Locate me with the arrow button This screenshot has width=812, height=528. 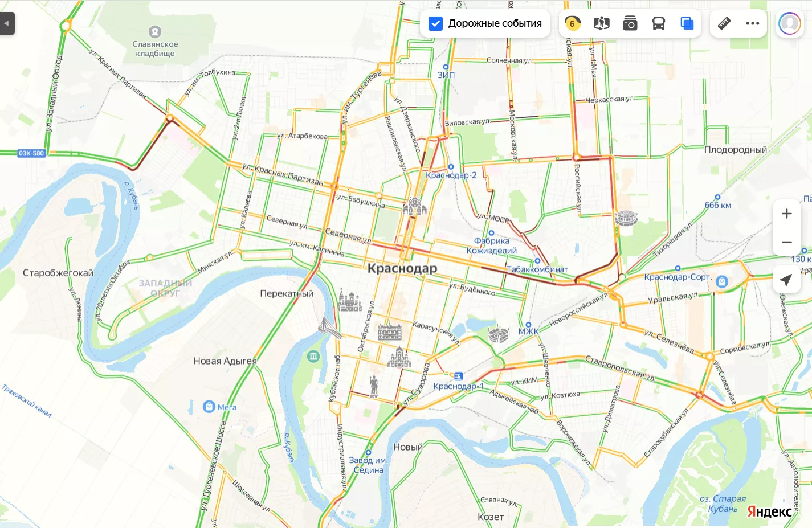[786, 279]
